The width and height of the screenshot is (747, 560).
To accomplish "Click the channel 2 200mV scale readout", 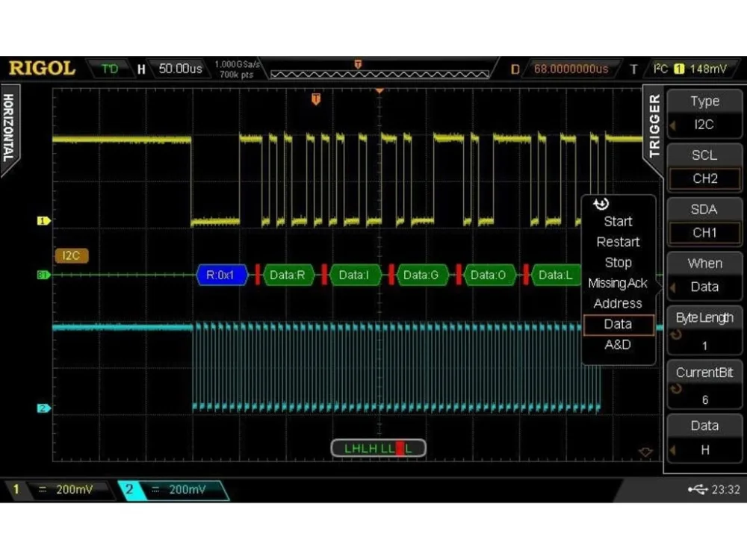I will click(x=187, y=490).
